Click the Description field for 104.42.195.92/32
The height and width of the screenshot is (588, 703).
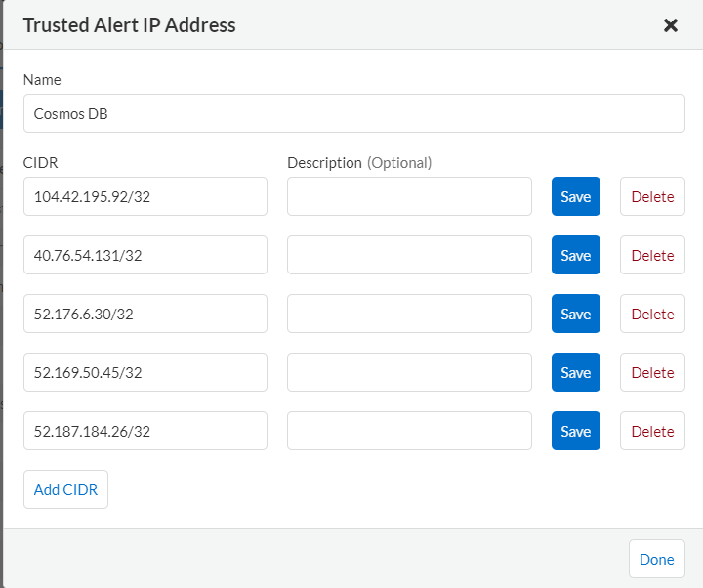pos(409,196)
